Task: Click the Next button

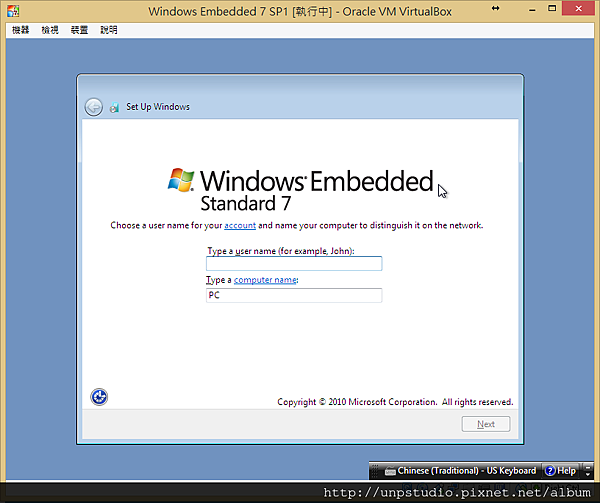Action: tap(486, 424)
